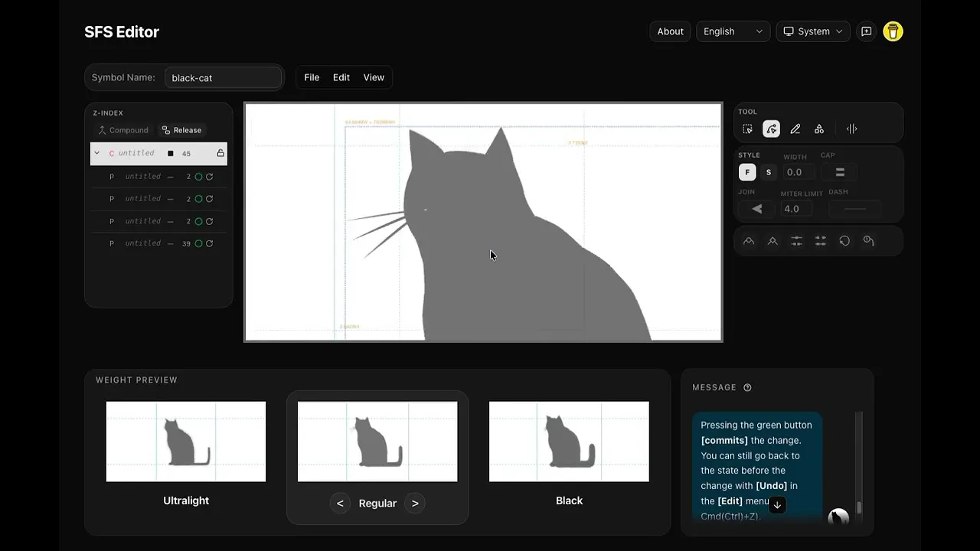Click the black fill swatch on compound layer
This screenshot has height=551, width=980.
coord(171,154)
